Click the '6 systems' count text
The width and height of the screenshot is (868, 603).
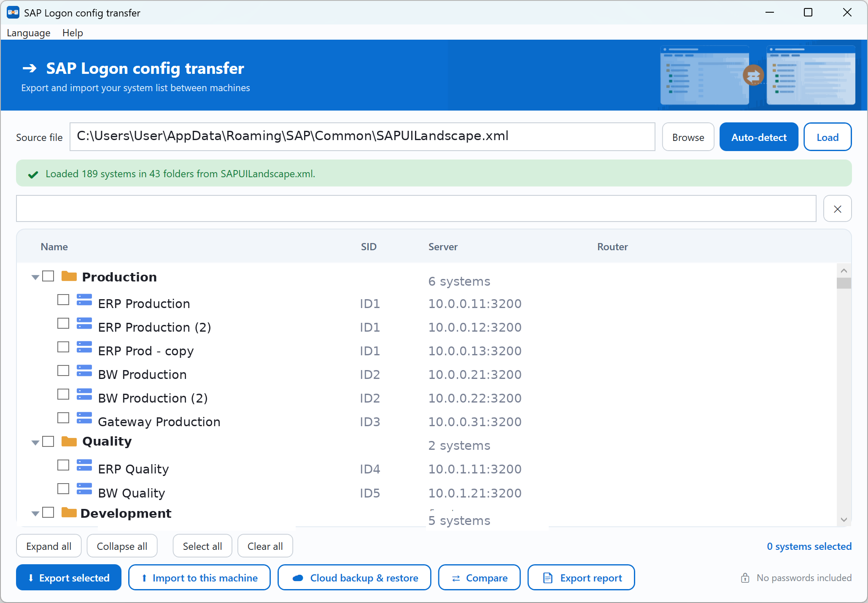point(459,281)
